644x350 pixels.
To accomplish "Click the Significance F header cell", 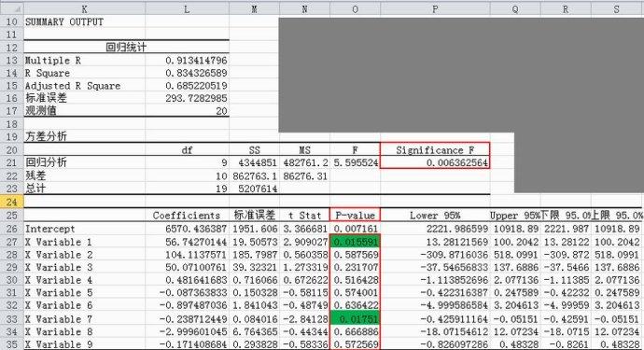I will 435,150.
